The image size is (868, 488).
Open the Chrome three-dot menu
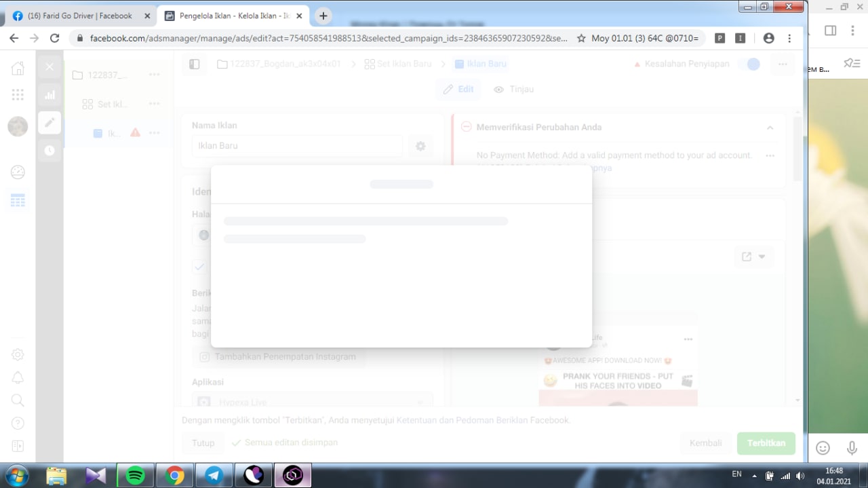pyautogui.click(x=789, y=39)
